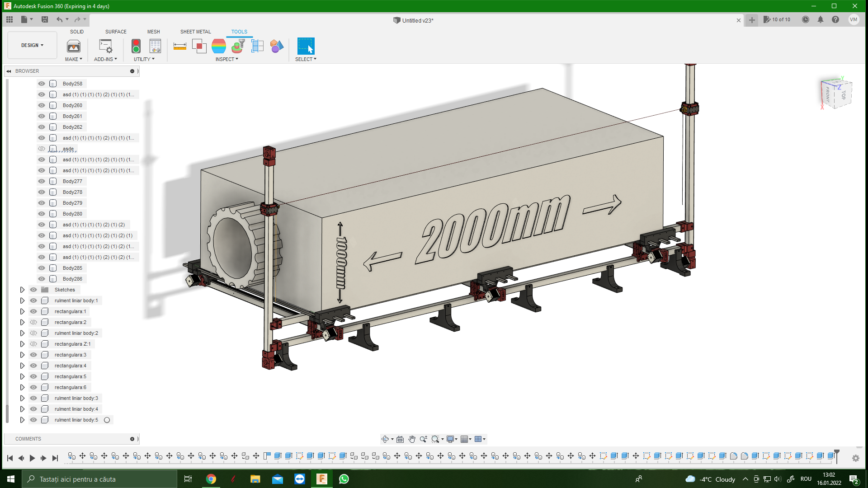Show the hidden rectangulara:2 component

[33, 322]
